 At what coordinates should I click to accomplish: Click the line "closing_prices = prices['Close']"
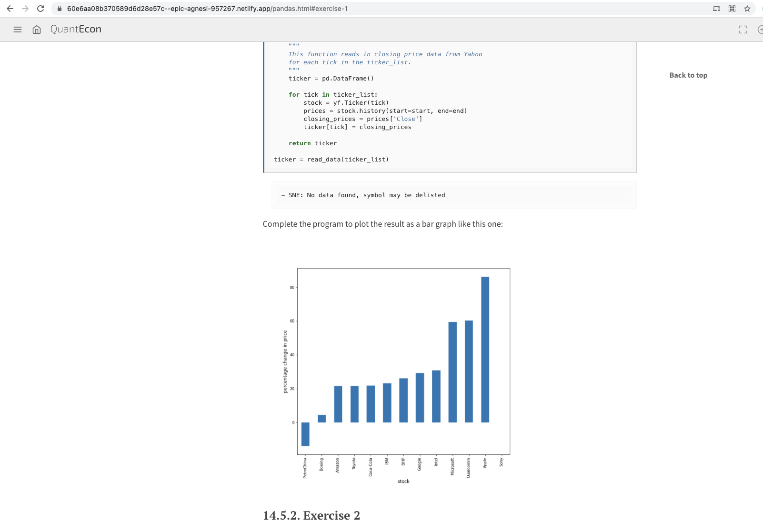click(363, 119)
